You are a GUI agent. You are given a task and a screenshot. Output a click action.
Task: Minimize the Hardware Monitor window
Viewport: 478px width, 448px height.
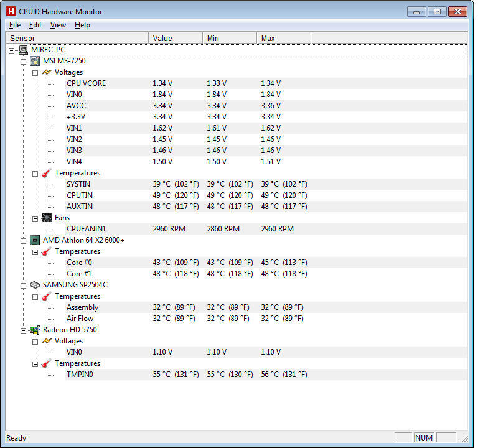pyautogui.click(x=417, y=12)
